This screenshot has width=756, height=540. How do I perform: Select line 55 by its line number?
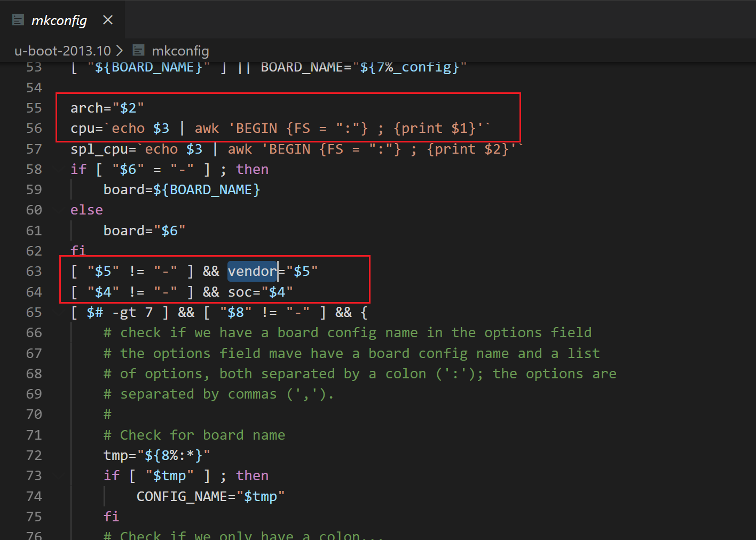[34, 108]
